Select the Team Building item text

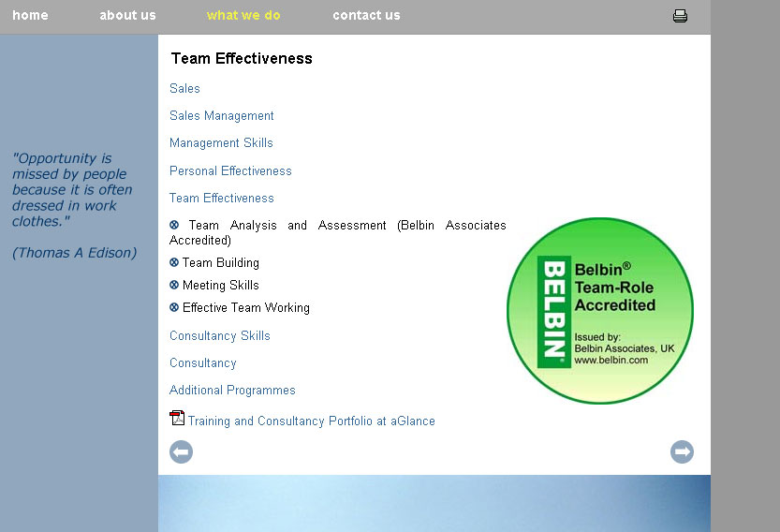[x=221, y=263]
